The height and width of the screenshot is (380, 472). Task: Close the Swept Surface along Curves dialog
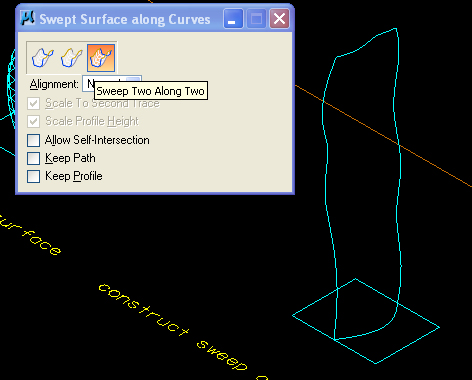[x=279, y=19]
